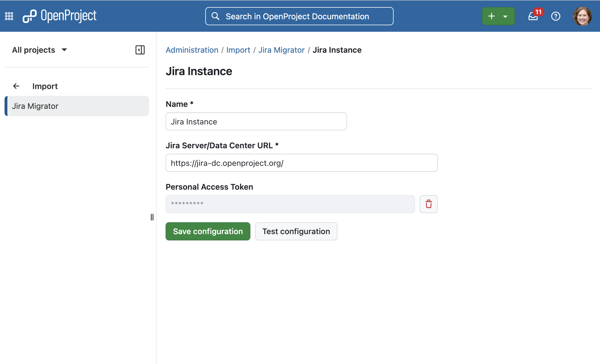Screen dimensions: 600x364
Task: Focus the Jira Server URL field
Action: click(302, 163)
